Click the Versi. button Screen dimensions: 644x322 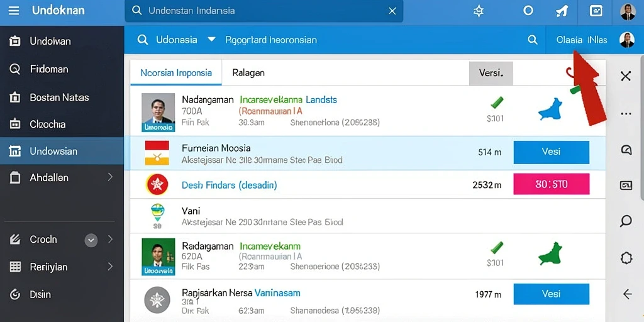(x=491, y=73)
